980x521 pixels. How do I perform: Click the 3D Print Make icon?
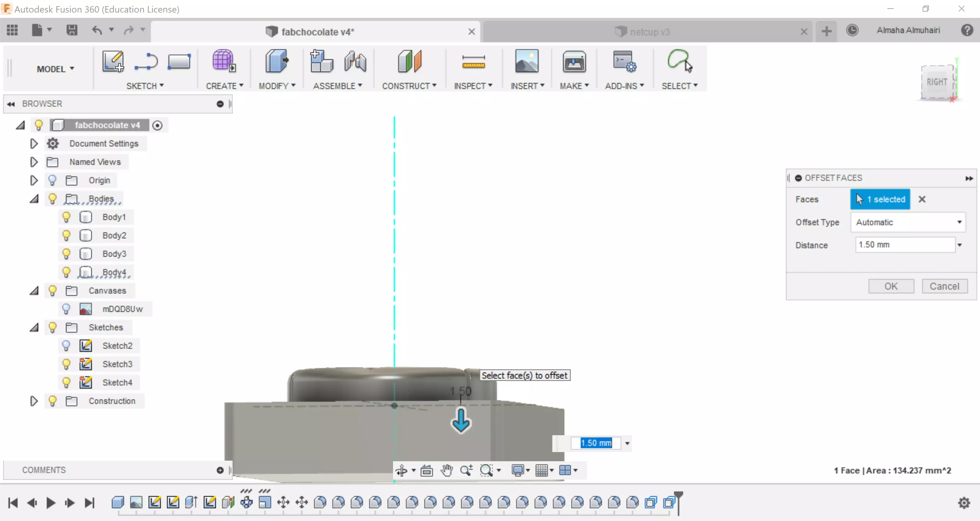pos(574,61)
